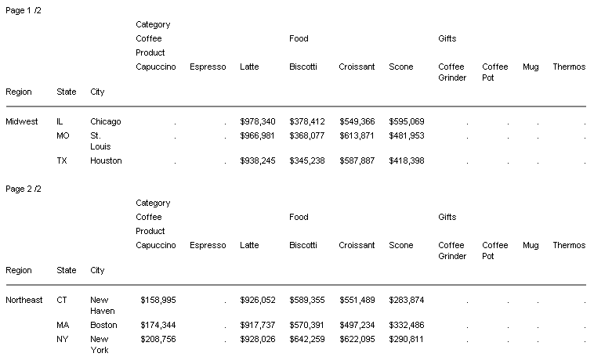Click the CT state cell
Viewport: 594px width, 364px height.
pyautogui.click(x=62, y=300)
